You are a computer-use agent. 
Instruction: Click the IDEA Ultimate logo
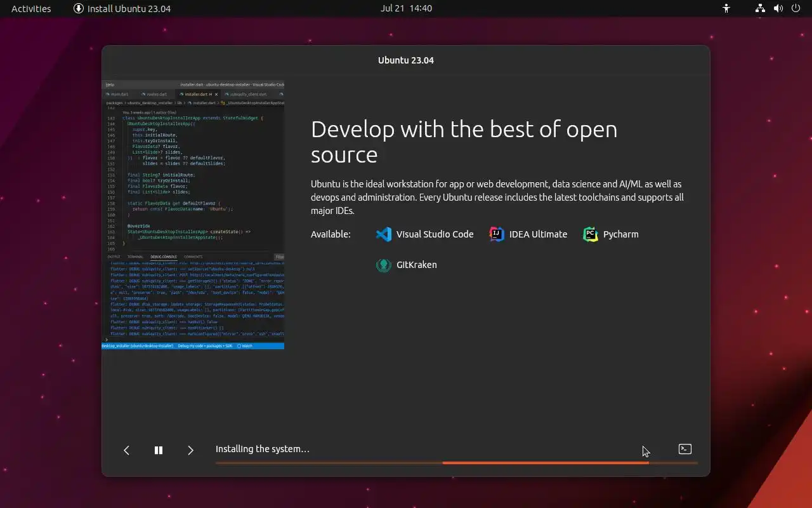(x=497, y=234)
